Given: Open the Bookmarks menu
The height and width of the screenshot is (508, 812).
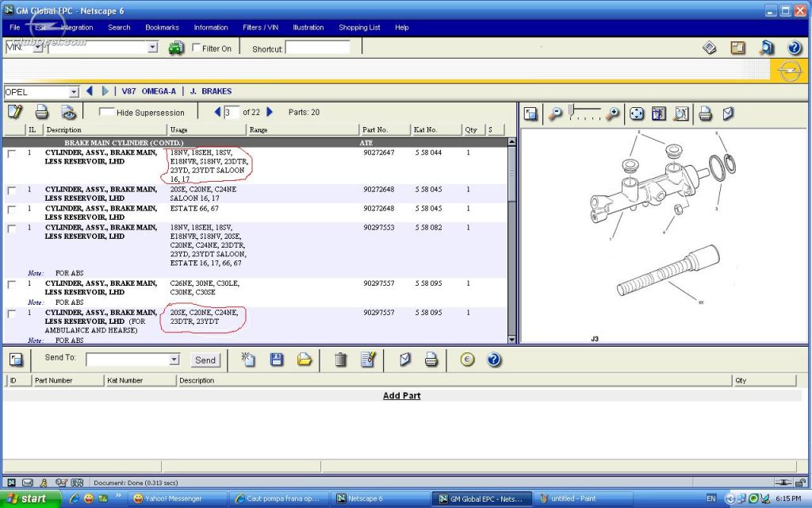Looking at the screenshot, I should pos(162,28).
